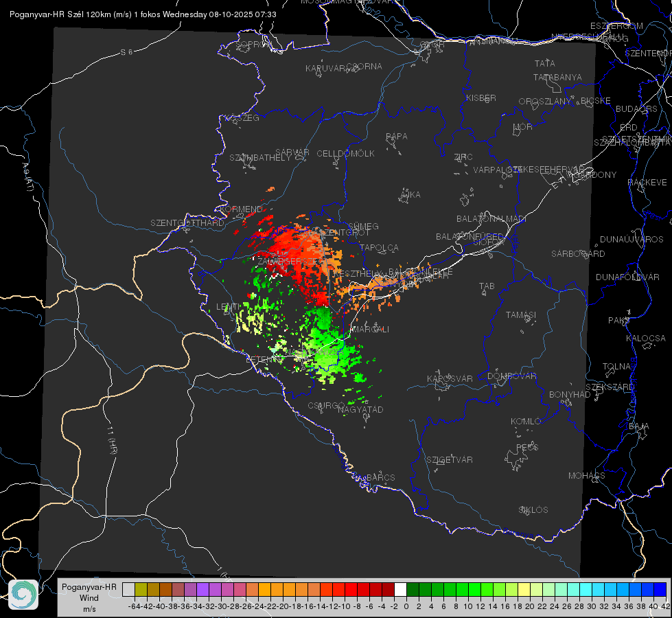672x618 pixels.
Task: Click the Poganyvar-HR Wind legend title
Action: (x=89, y=597)
